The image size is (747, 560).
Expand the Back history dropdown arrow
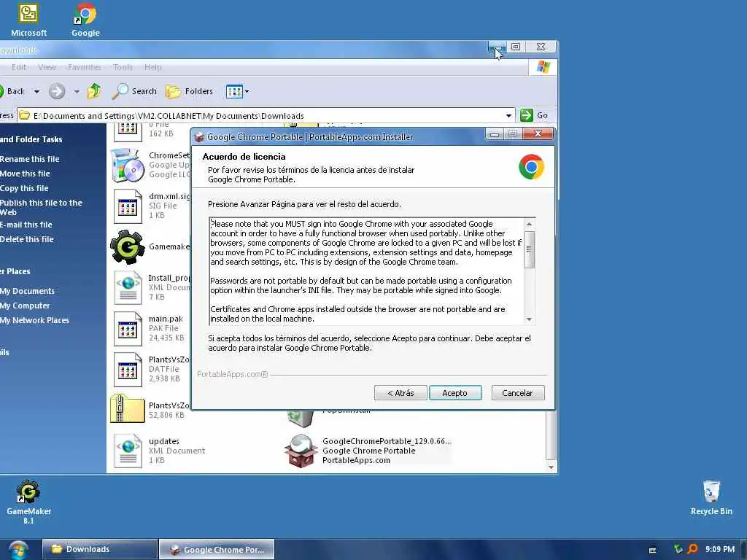(x=36, y=91)
